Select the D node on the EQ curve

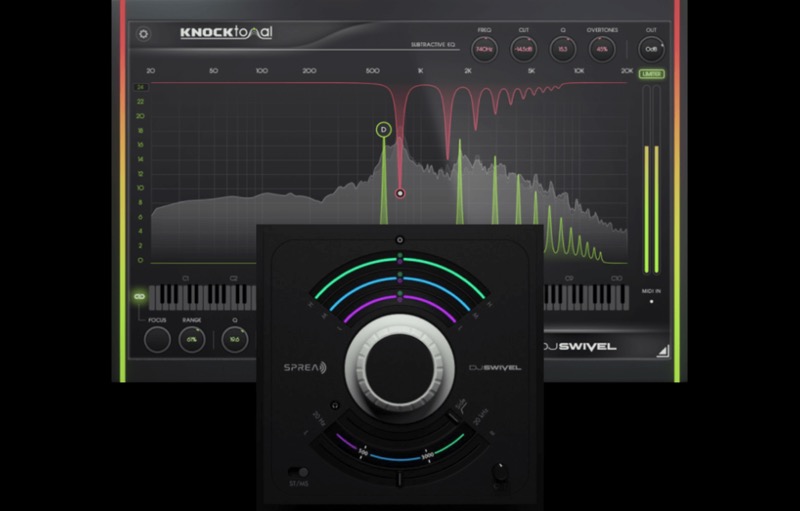tap(383, 129)
